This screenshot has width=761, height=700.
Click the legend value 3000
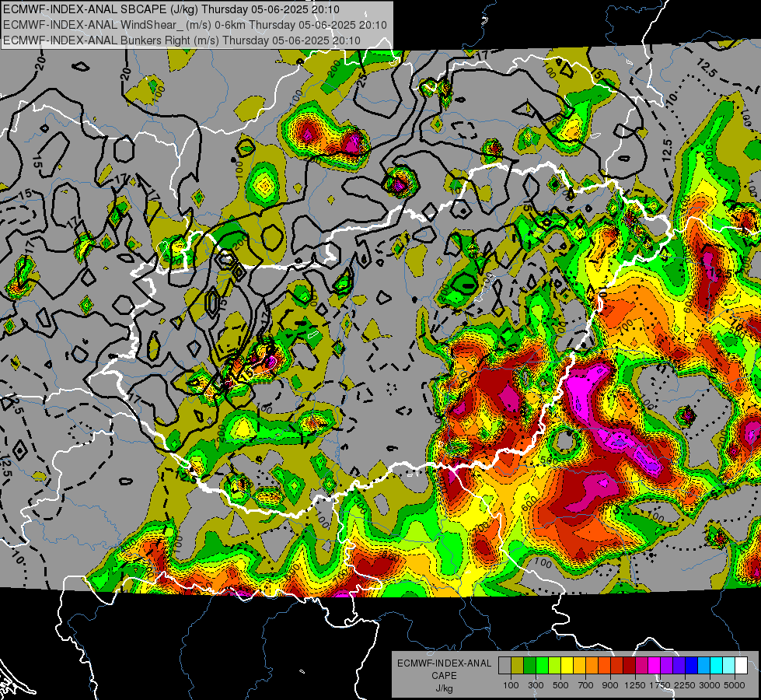click(x=710, y=685)
